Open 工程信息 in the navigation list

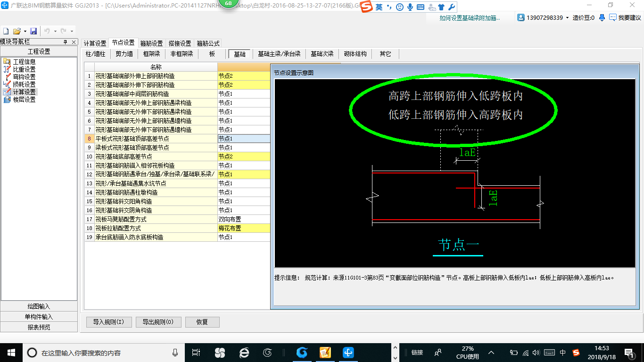tap(24, 62)
